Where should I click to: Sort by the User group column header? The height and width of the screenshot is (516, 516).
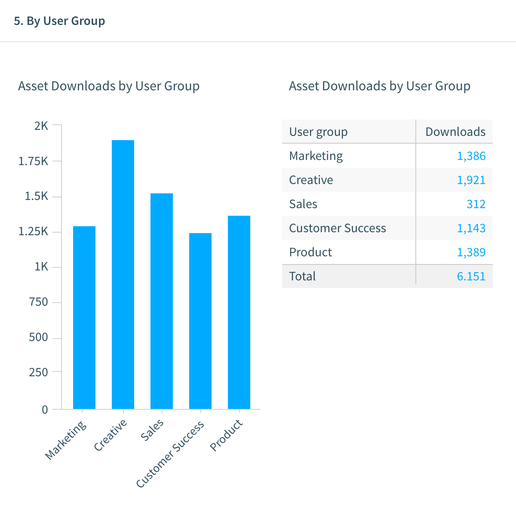318,132
